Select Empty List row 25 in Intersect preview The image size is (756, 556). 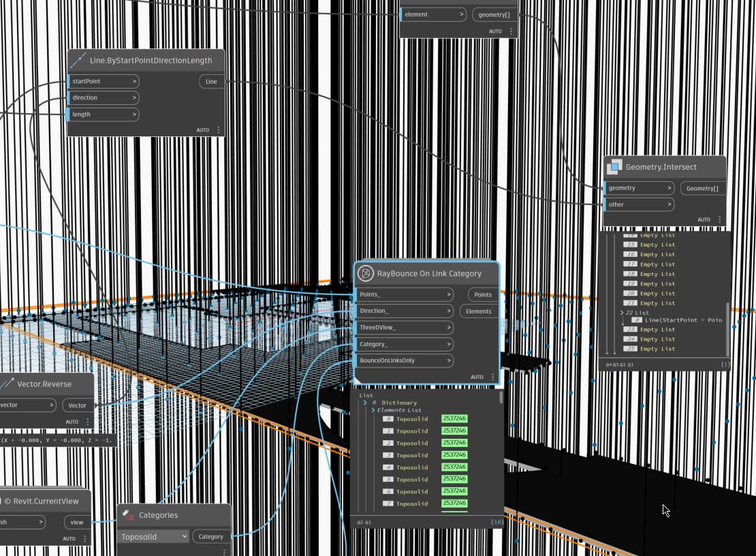tap(650, 349)
